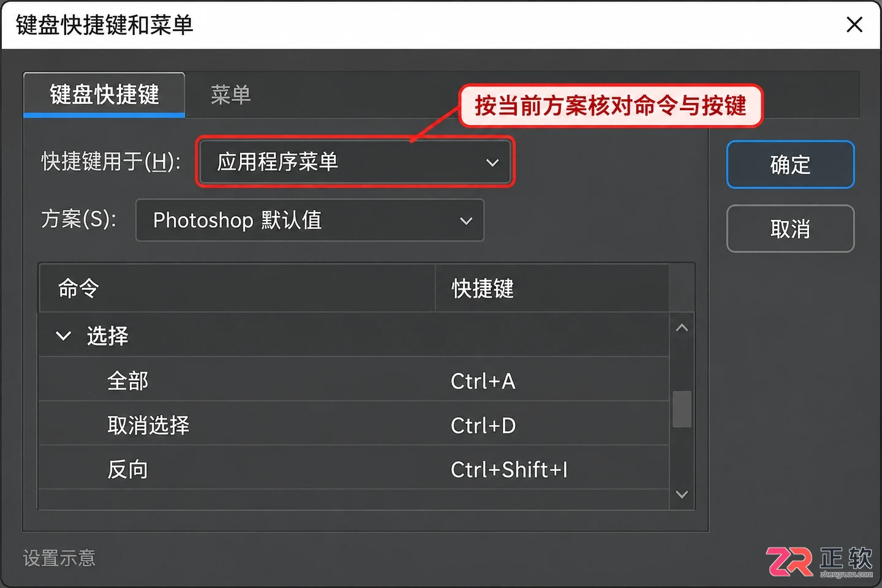This screenshot has height=588, width=882.
Task: Click the 快捷键 column header
Action: tap(552, 288)
